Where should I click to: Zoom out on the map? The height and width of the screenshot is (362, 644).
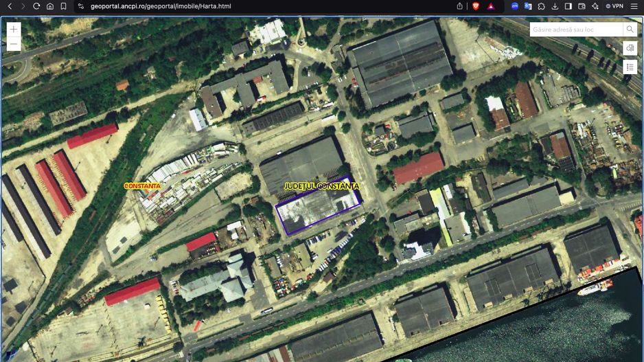13,44
